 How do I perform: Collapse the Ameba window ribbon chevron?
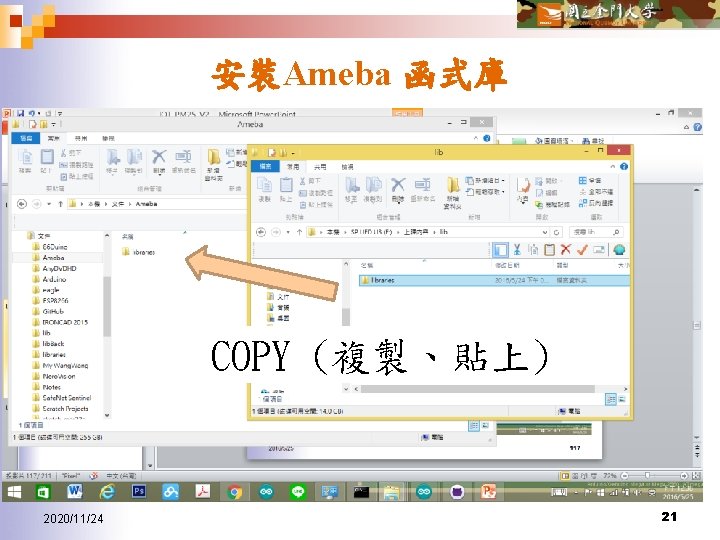click(x=476, y=138)
